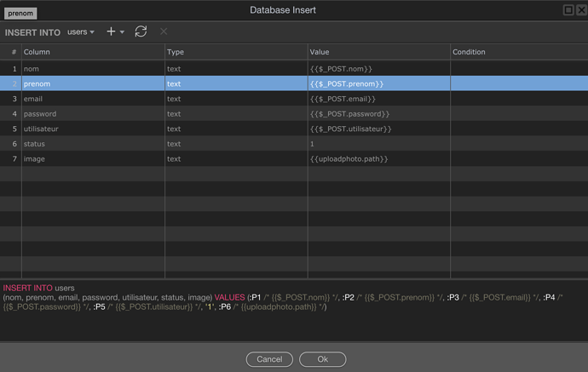The width and height of the screenshot is (588, 372).
Task: Expand the arrow next to the plus icon
Action: pos(123,32)
